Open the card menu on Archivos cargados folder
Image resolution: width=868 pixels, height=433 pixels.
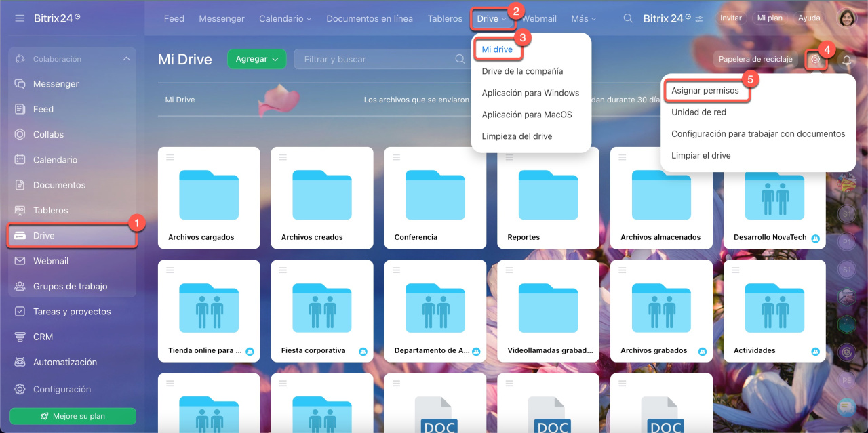pyautogui.click(x=170, y=157)
